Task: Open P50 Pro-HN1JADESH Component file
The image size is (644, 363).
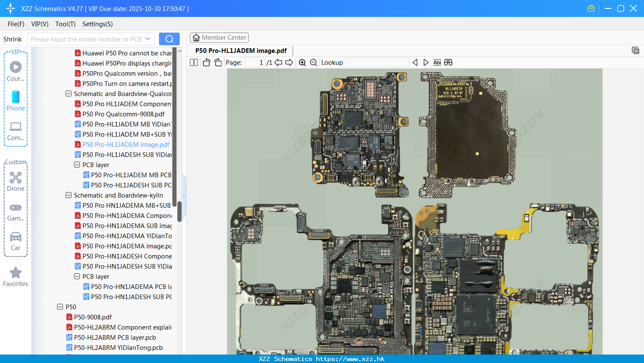Action: [x=123, y=256]
